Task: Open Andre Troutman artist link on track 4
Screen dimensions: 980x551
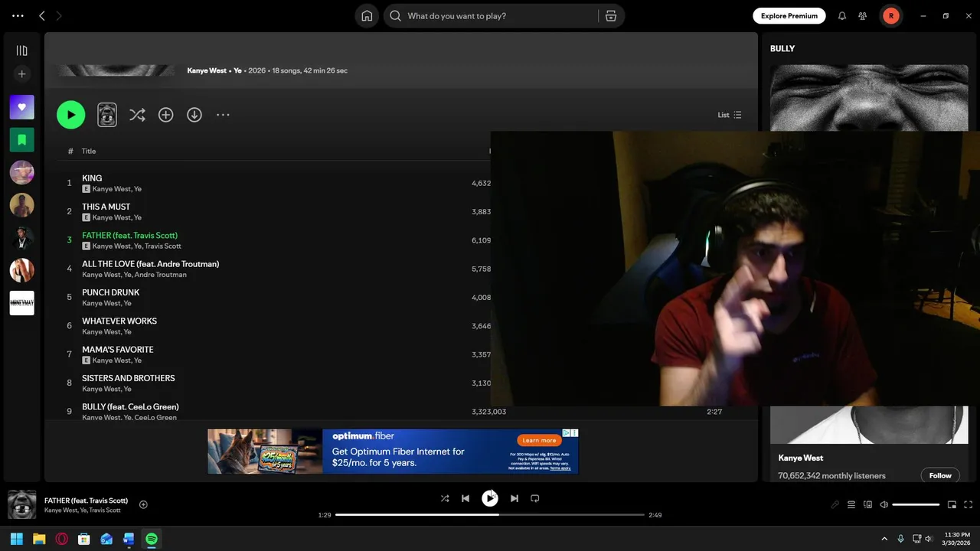Action: coord(160,275)
